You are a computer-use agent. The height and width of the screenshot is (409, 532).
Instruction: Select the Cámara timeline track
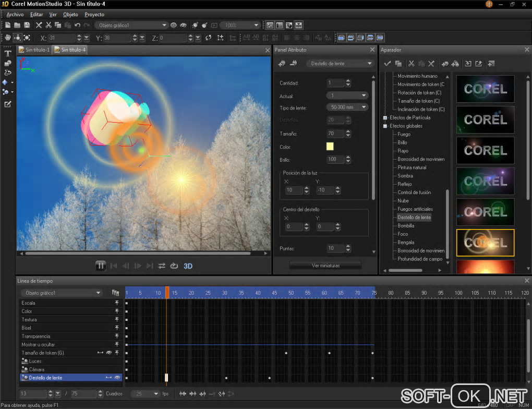click(71, 369)
